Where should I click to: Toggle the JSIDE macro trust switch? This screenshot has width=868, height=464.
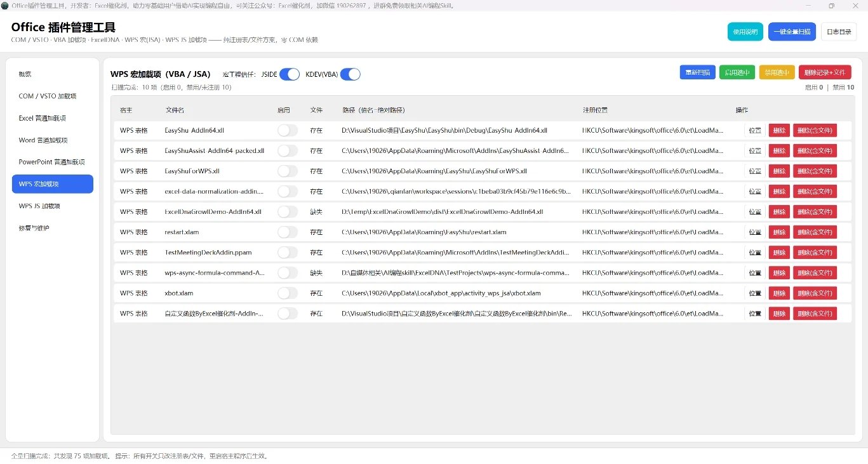point(290,74)
